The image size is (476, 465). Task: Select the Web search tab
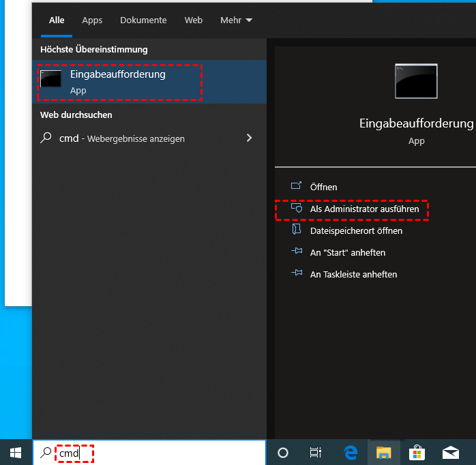(194, 20)
